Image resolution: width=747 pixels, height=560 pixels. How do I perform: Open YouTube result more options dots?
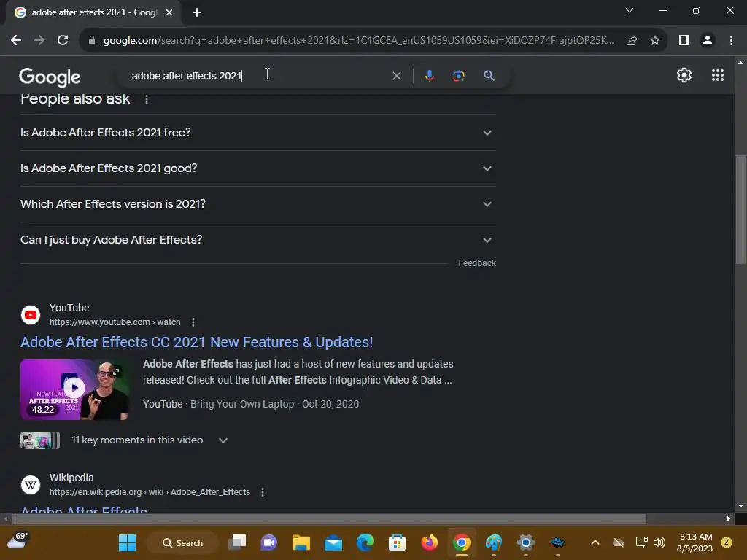click(x=193, y=322)
